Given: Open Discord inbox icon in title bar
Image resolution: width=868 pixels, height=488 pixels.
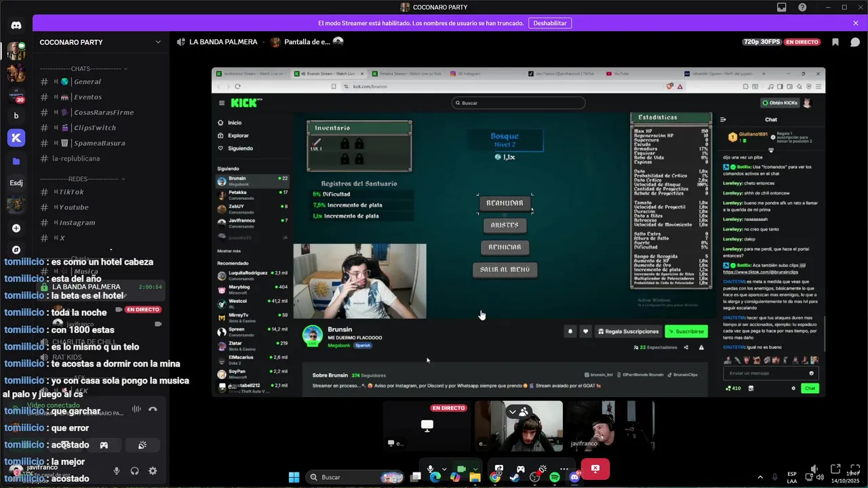Looking at the screenshot, I should 782,7.
